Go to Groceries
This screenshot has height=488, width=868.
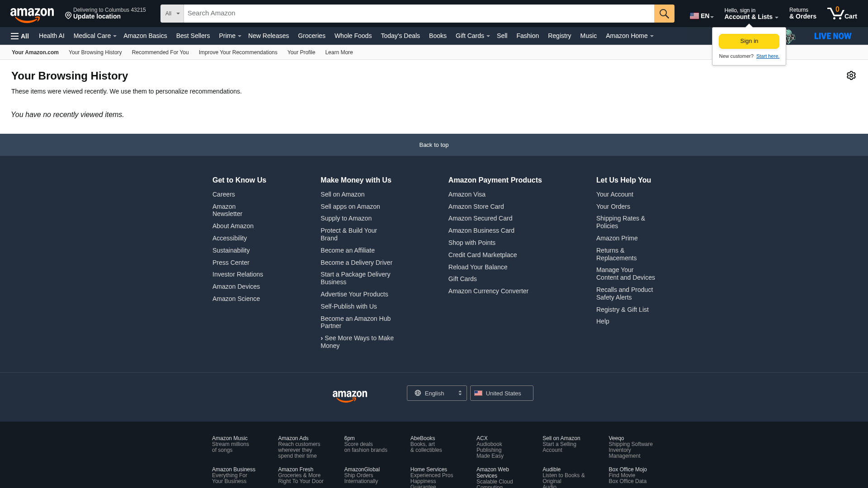tap(311, 36)
